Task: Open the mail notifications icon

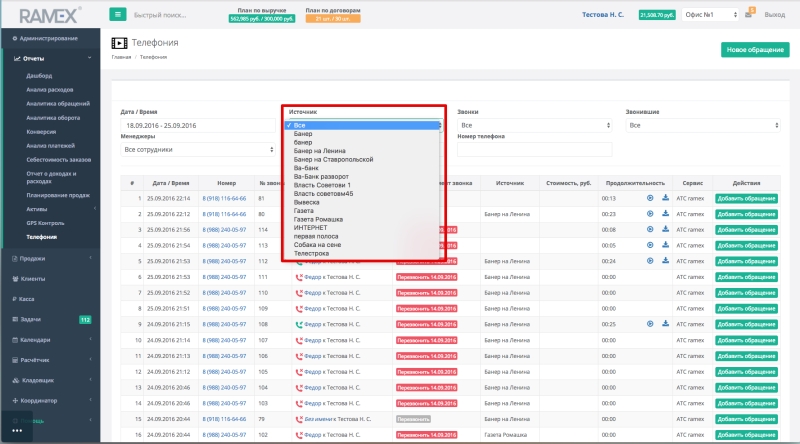Action: pyautogui.click(x=748, y=14)
